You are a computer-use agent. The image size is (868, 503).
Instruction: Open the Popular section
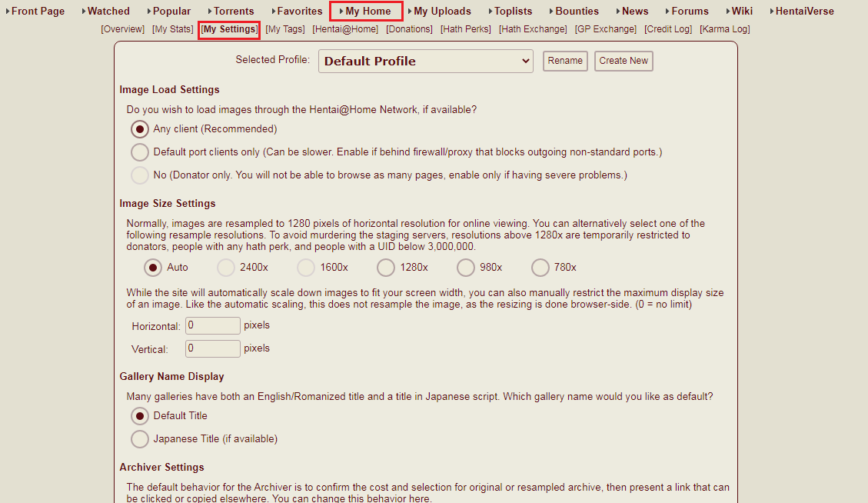171,11
